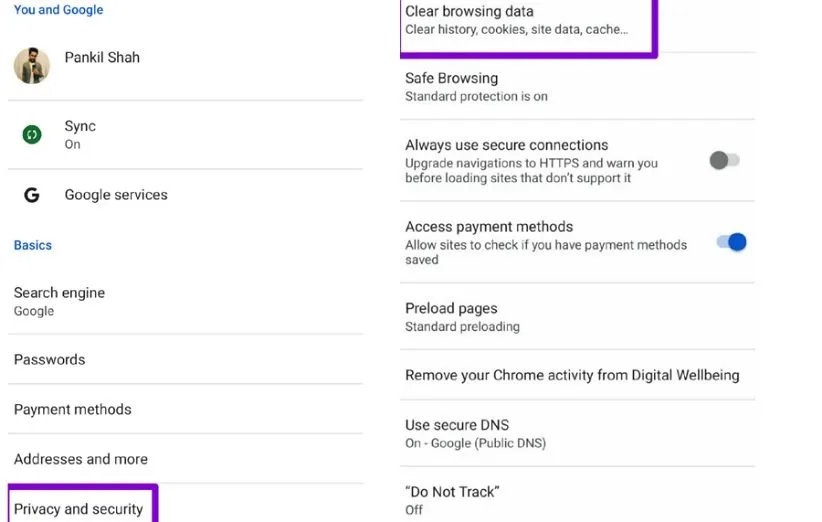Click the Google G logo icon
Image resolution: width=822 pixels, height=522 pixels.
coord(32,195)
